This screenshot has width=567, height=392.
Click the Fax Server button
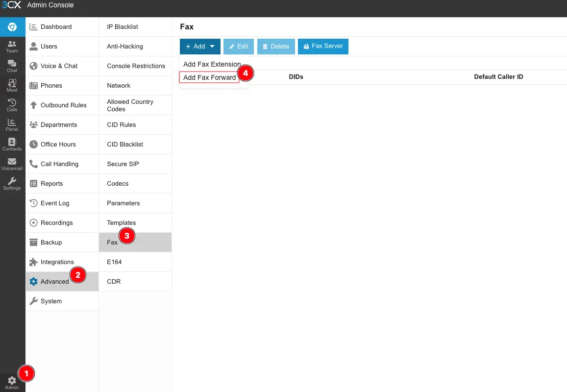point(323,47)
